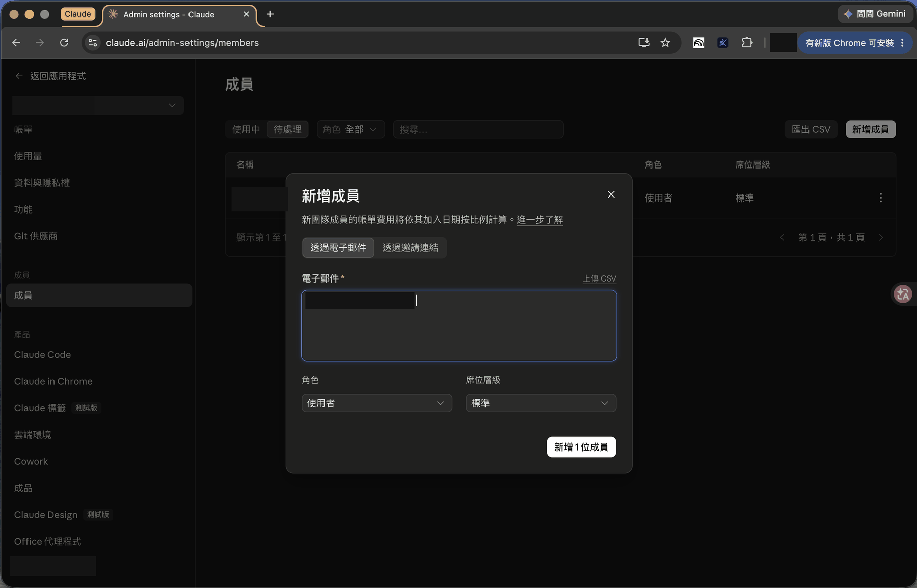Click 返回應用程式 back arrow
The width and height of the screenshot is (917, 588).
click(19, 76)
